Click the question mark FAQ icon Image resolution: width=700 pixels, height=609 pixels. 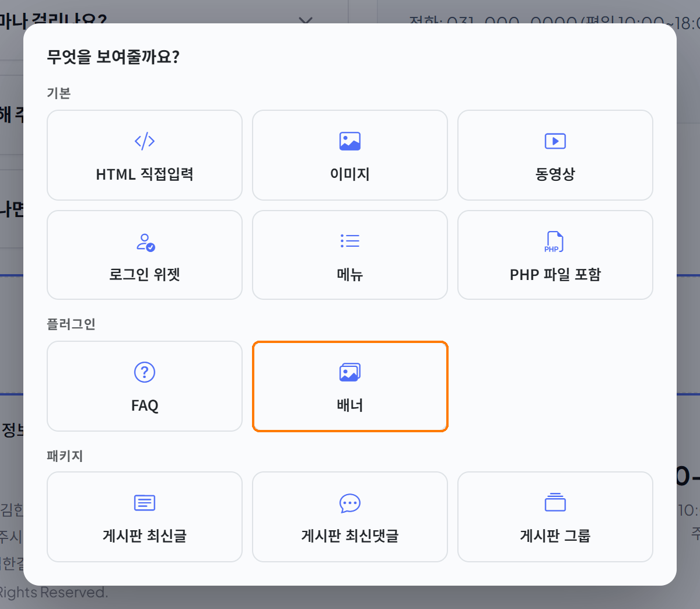click(145, 372)
